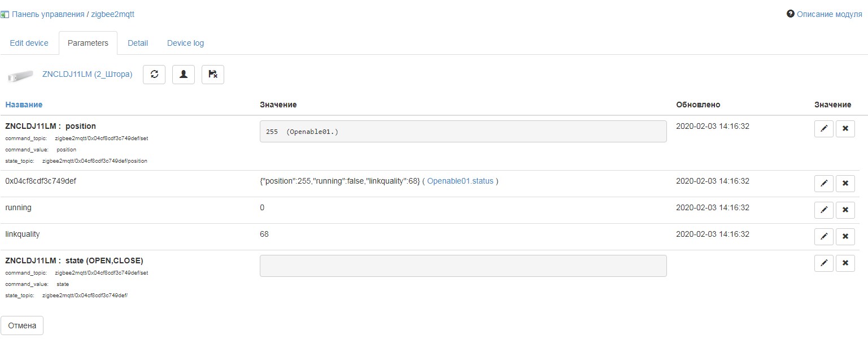Open Описание модуля help link
Viewport: 868px width, 343px height.
(828, 14)
